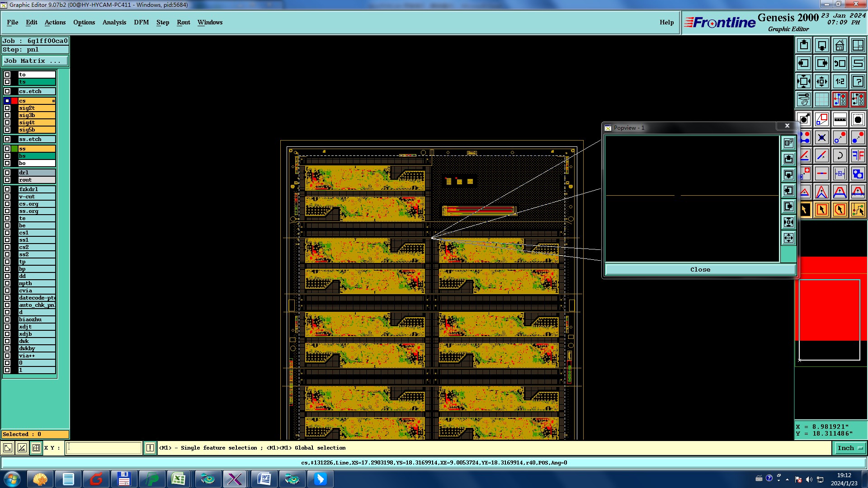Toggle the drl layer checkbox

click(x=7, y=173)
